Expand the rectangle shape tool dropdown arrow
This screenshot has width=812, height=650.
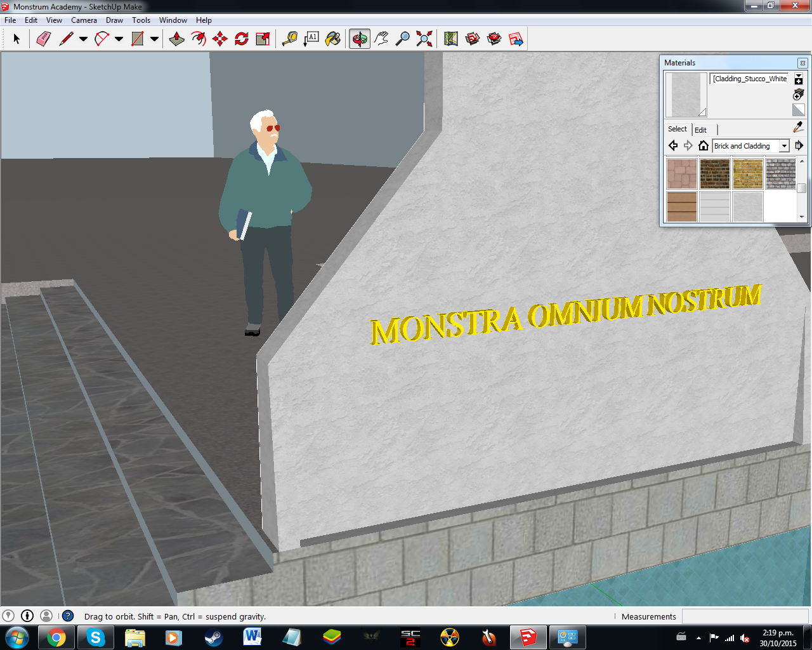click(x=154, y=39)
